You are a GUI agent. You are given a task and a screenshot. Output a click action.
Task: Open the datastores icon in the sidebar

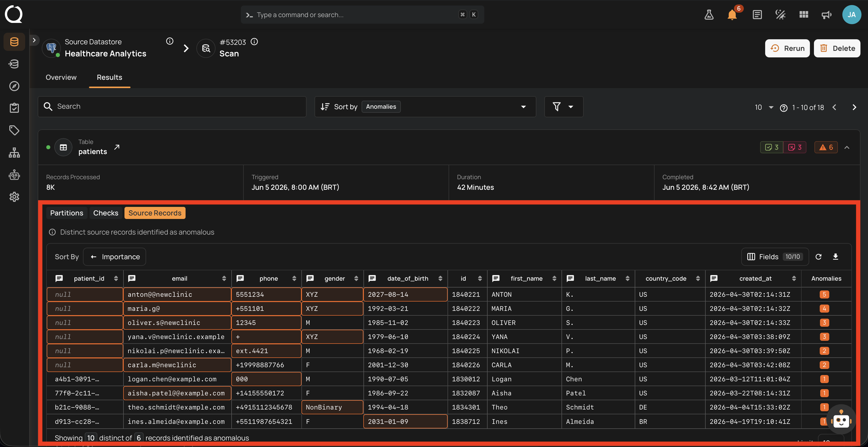click(x=14, y=42)
